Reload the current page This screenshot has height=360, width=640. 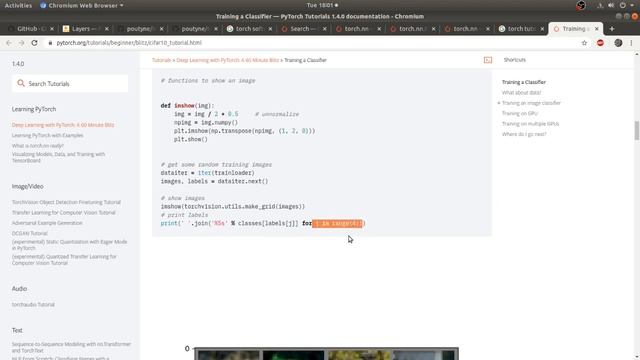click(x=34, y=43)
